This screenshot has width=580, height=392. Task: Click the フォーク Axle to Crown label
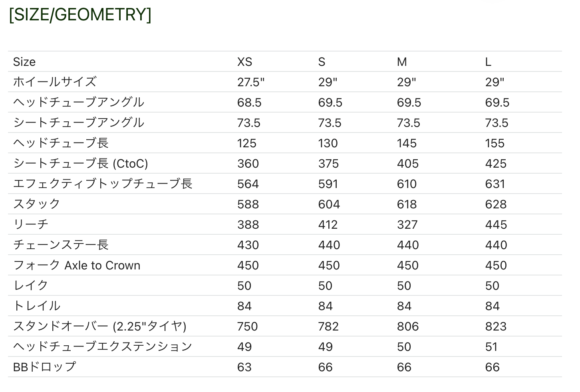[77, 265]
